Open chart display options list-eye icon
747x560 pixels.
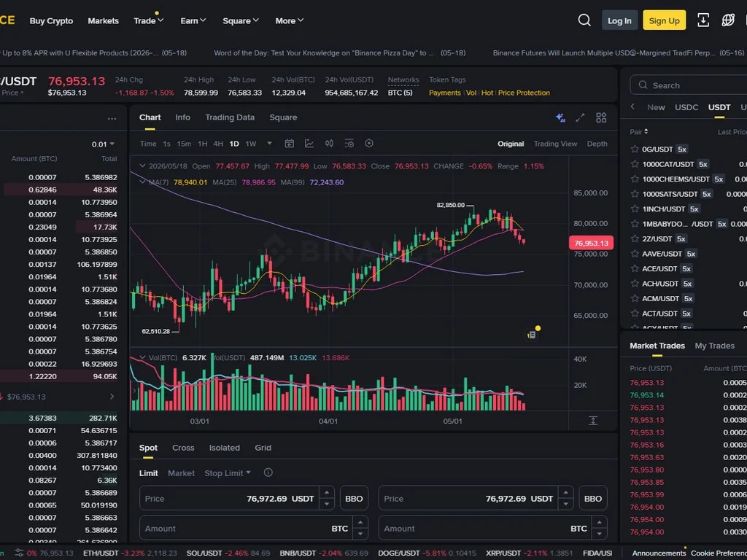[349, 144]
